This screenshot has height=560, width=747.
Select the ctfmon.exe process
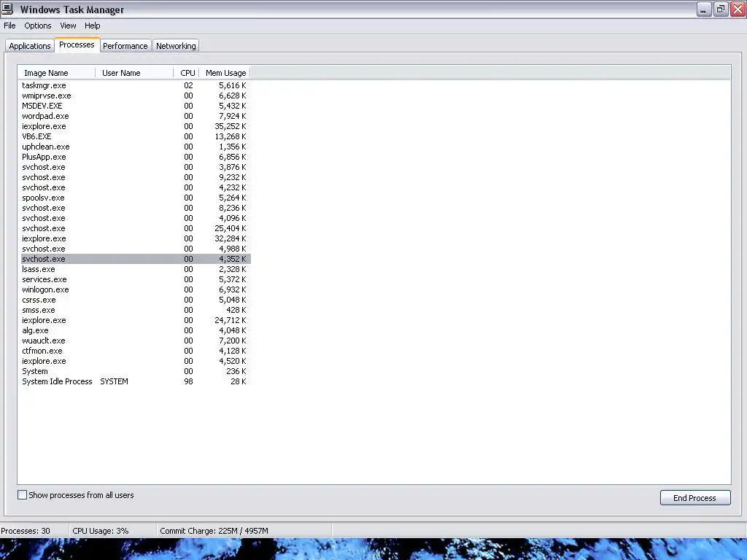(x=135, y=351)
